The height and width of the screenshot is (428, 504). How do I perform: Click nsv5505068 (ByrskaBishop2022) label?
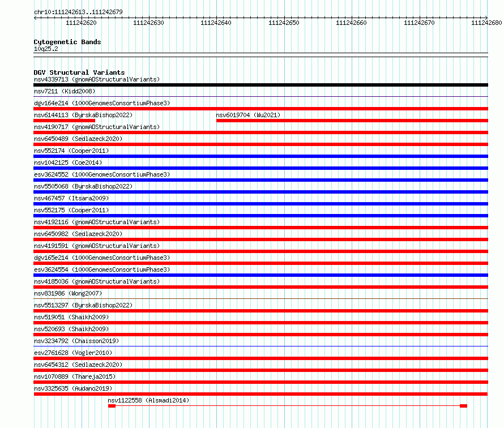[x=83, y=186]
